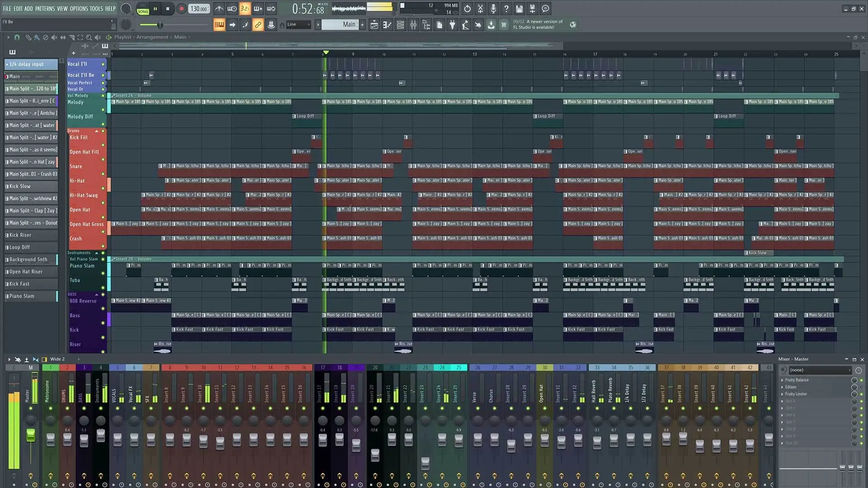Open the Piano roll window icon
This screenshot has height=488, width=868.
point(387,25)
